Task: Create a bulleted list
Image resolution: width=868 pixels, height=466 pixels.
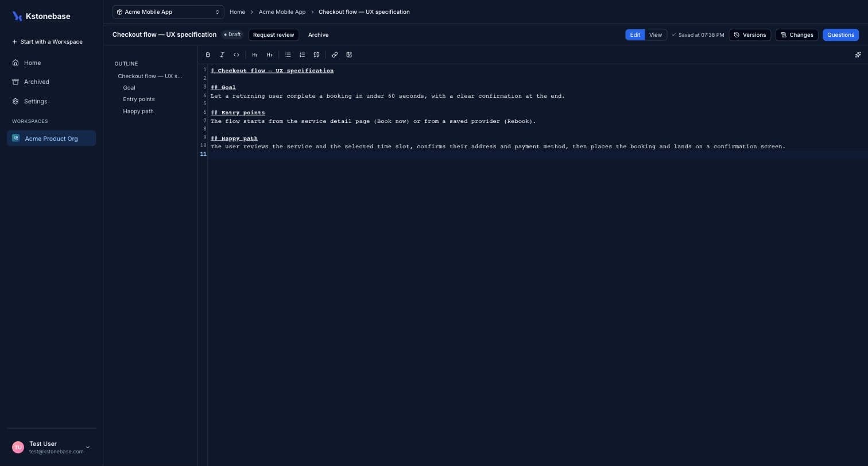Action: click(x=288, y=55)
